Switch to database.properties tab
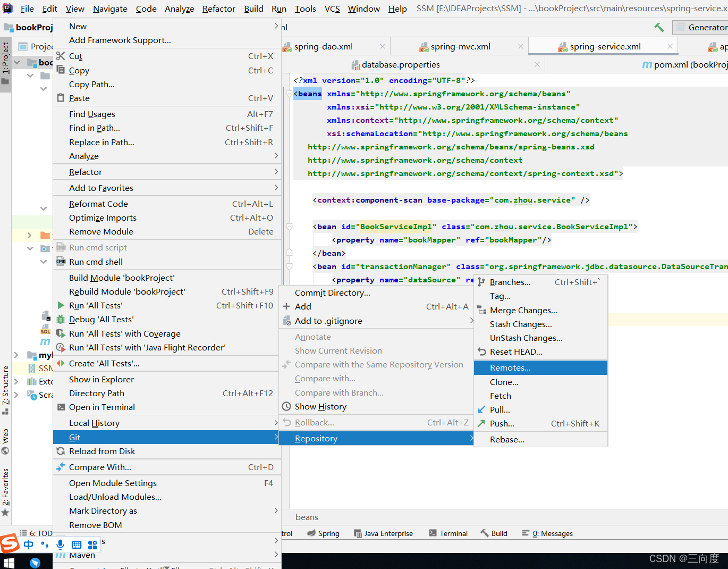 (x=401, y=64)
